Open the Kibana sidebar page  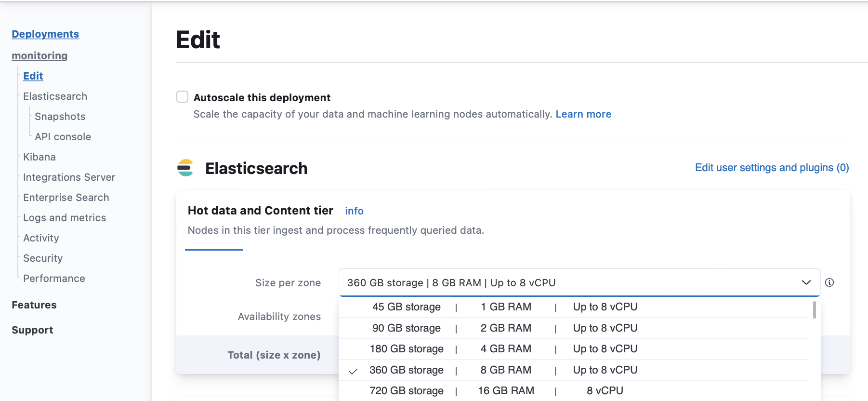point(39,157)
